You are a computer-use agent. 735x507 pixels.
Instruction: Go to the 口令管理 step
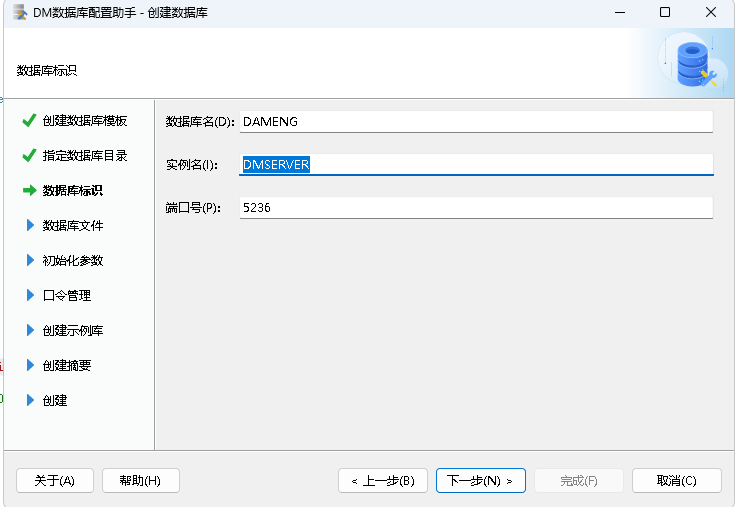(67, 295)
